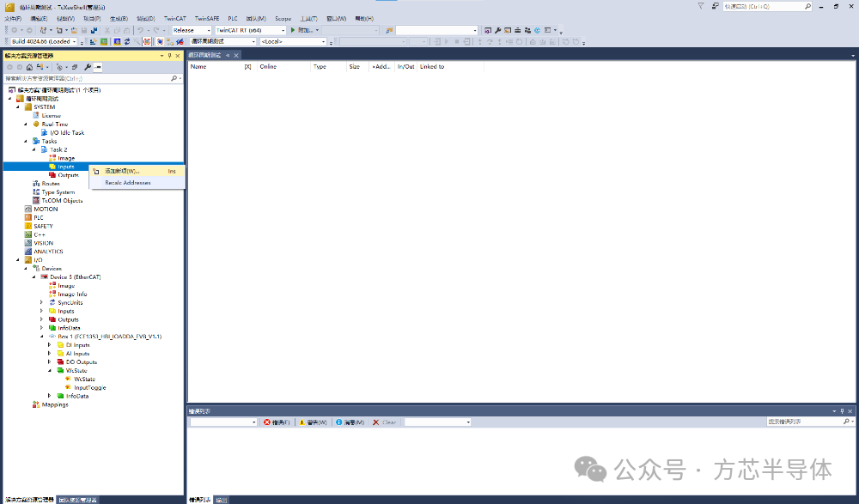Select the I/O Idle Task tree item

point(67,132)
